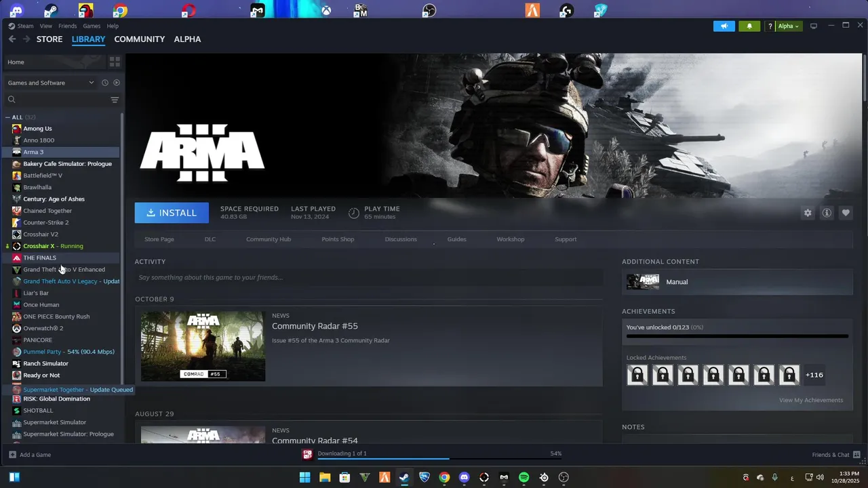This screenshot has height=488, width=868.
Task: Open advanced filters icon beside search
Action: pos(115,100)
